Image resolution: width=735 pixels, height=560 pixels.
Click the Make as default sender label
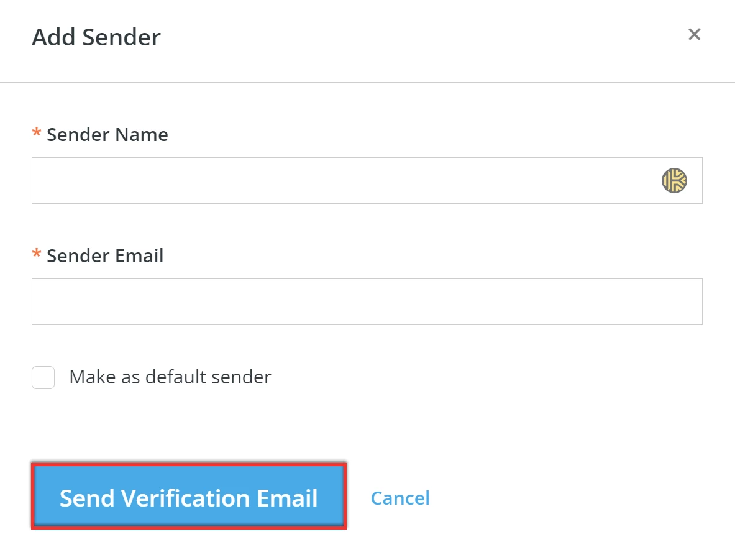click(171, 377)
